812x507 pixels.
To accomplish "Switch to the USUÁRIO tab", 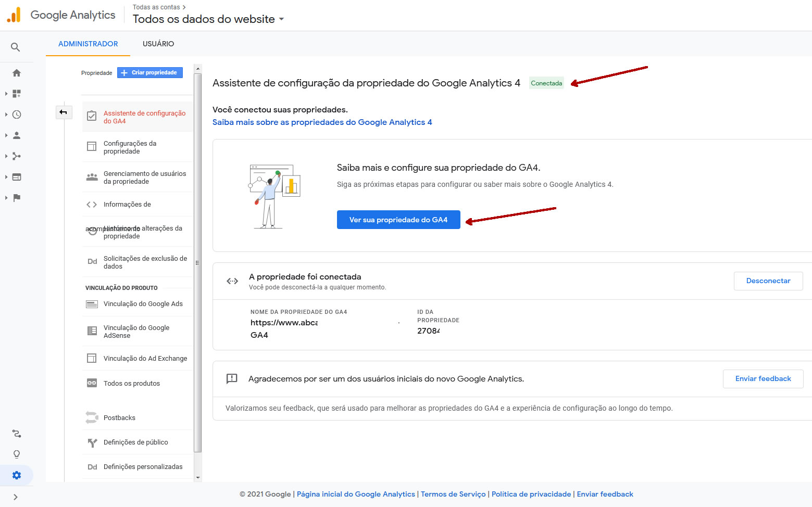I will click(158, 44).
